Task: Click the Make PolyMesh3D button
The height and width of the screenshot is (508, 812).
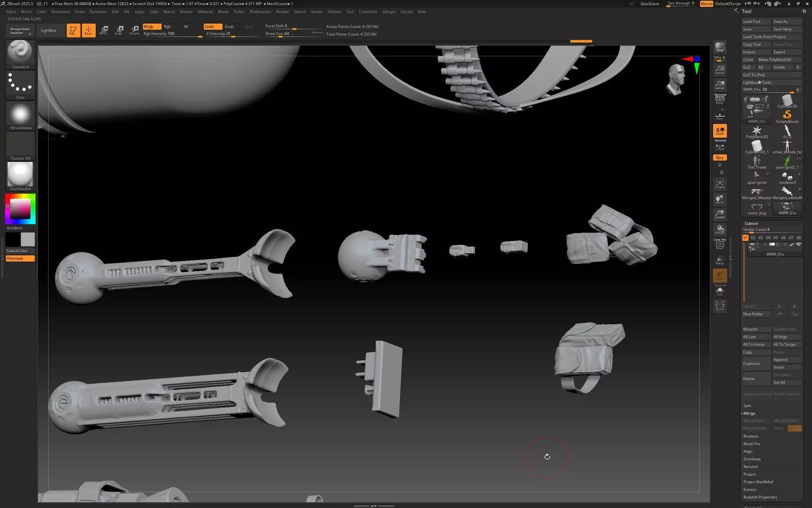Action: [774, 60]
